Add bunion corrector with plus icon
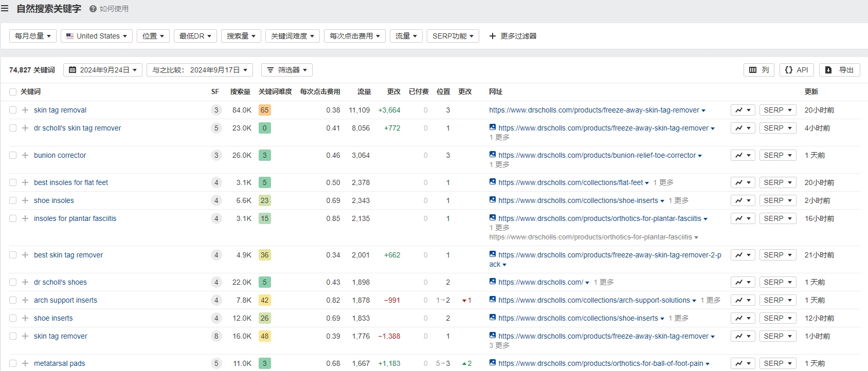Screen dimensions: 868x371 25,155
